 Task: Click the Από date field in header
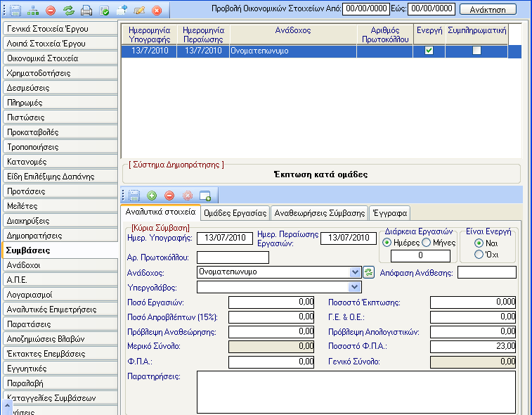pos(365,9)
